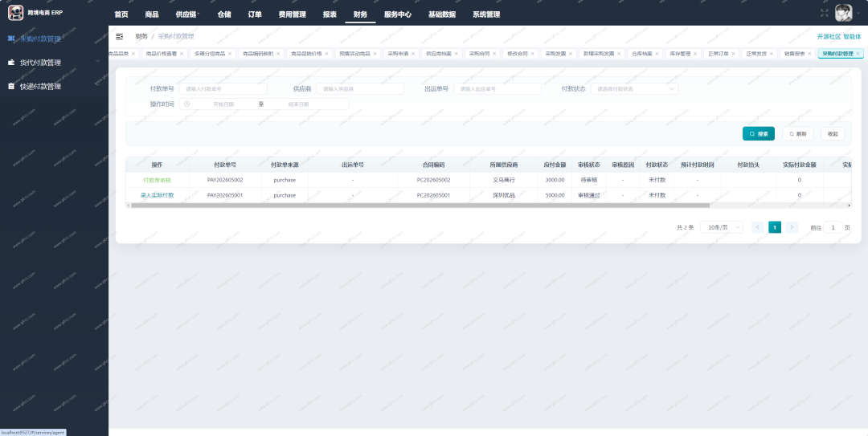Go to next page arrow

tap(792, 227)
